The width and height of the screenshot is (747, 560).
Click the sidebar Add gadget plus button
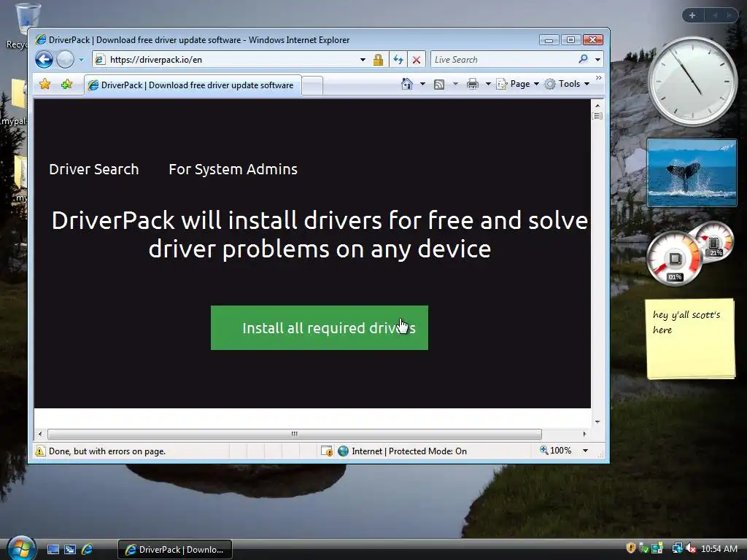(692, 15)
